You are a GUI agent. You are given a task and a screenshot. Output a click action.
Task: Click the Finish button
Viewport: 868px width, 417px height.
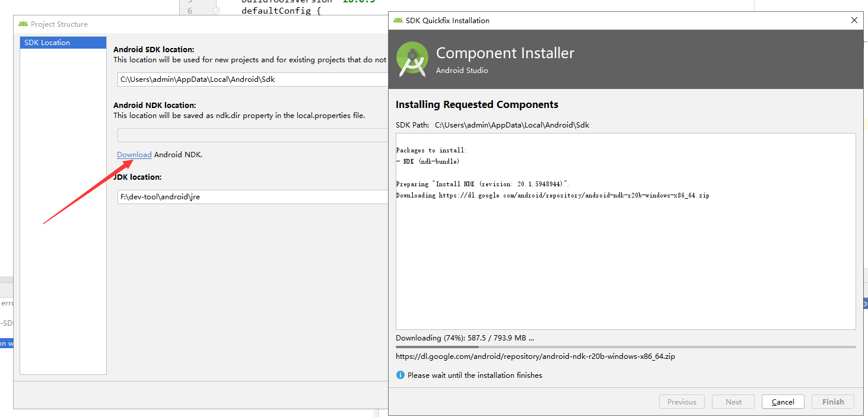[833, 402]
